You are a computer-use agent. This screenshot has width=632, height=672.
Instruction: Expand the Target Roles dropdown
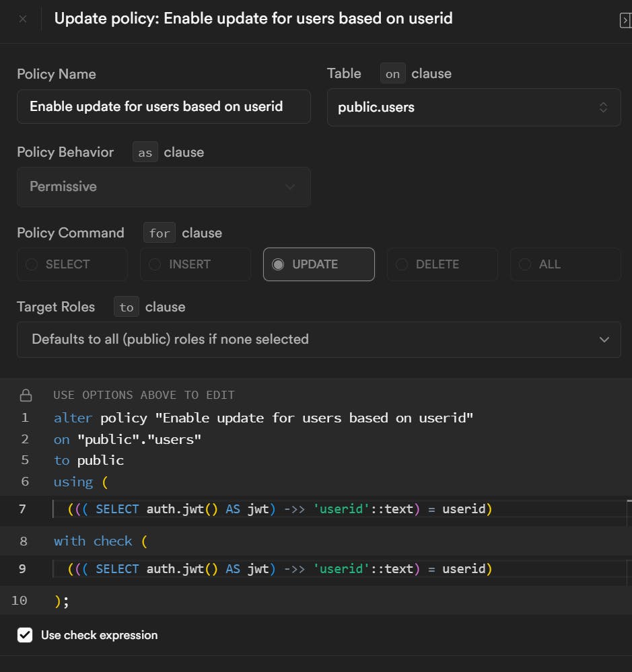pyautogui.click(x=318, y=339)
